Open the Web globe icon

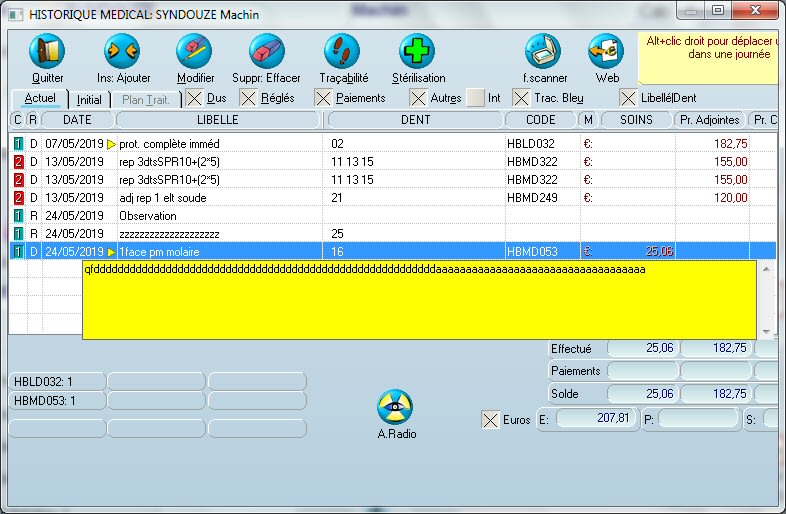(x=606, y=51)
